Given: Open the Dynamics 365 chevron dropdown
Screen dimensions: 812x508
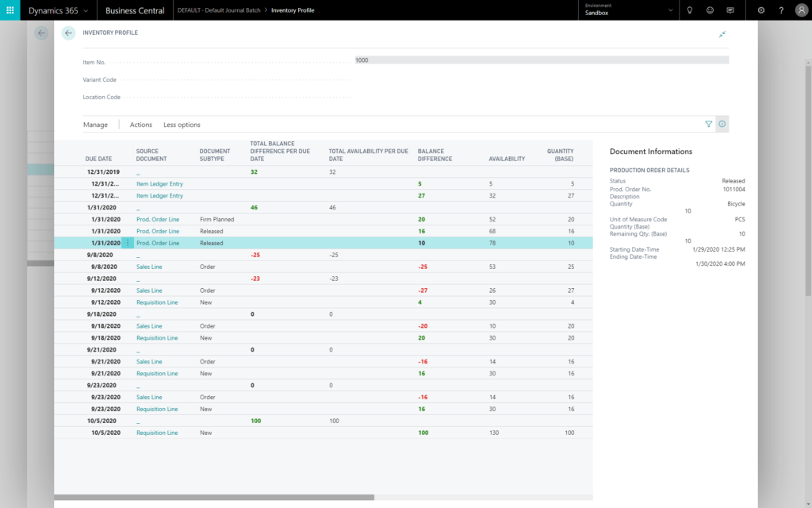Looking at the screenshot, I should pyautogui.click(x=86, y=10).
